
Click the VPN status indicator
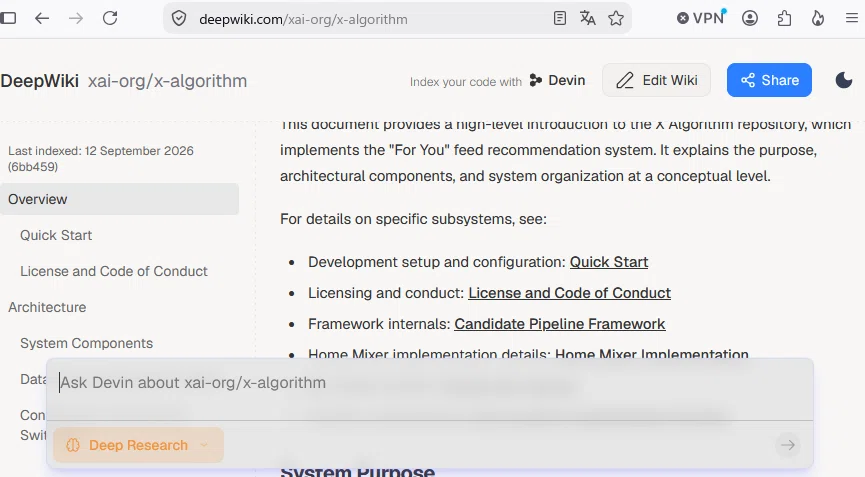pos(701,18)
